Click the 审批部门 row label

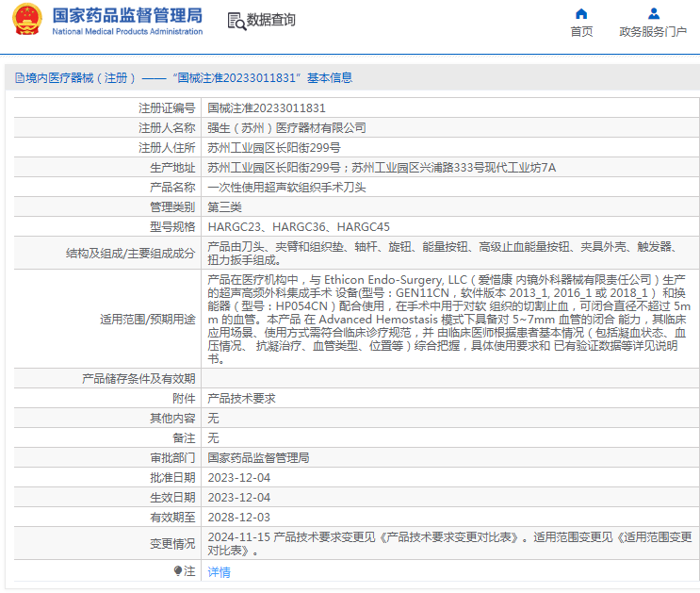tap(172, 458)
